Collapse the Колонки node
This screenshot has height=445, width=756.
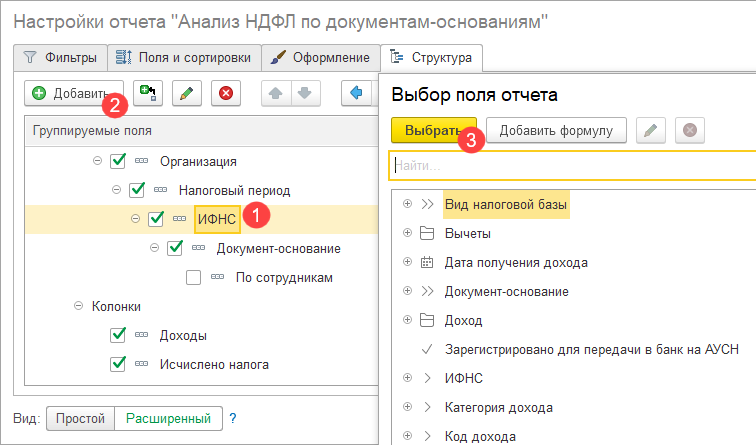78,306
